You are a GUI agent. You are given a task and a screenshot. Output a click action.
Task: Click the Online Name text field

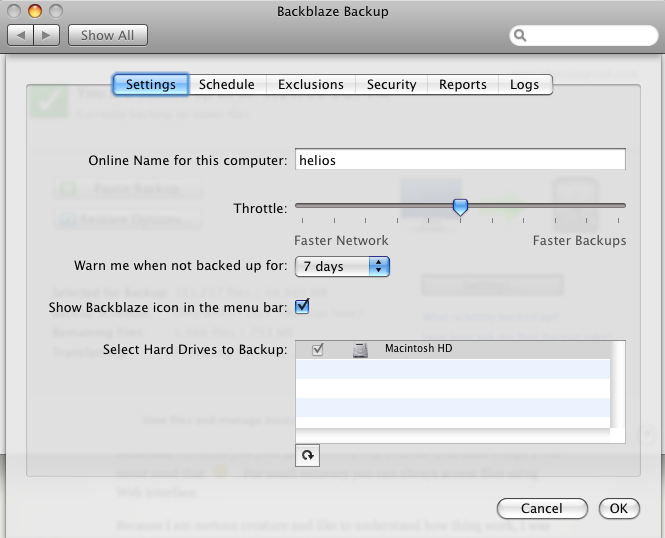coord(460,160)
